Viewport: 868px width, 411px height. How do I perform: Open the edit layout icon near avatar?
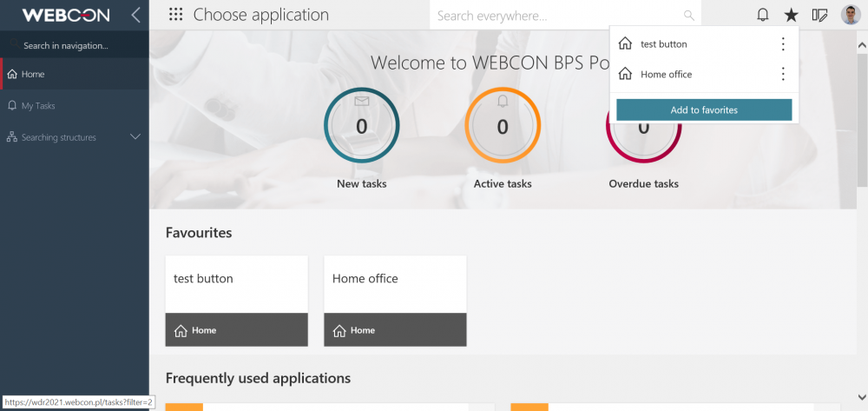pos(820,15)
